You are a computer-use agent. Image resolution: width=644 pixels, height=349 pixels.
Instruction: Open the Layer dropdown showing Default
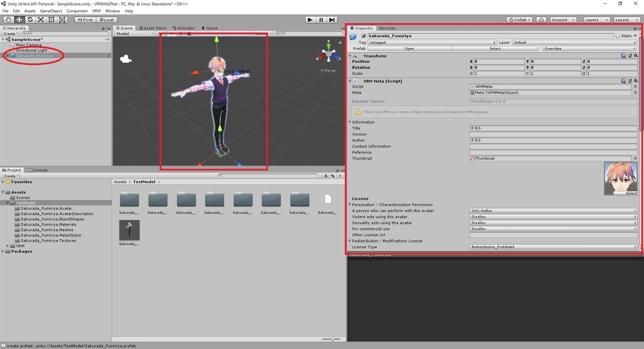pos(575,42)
